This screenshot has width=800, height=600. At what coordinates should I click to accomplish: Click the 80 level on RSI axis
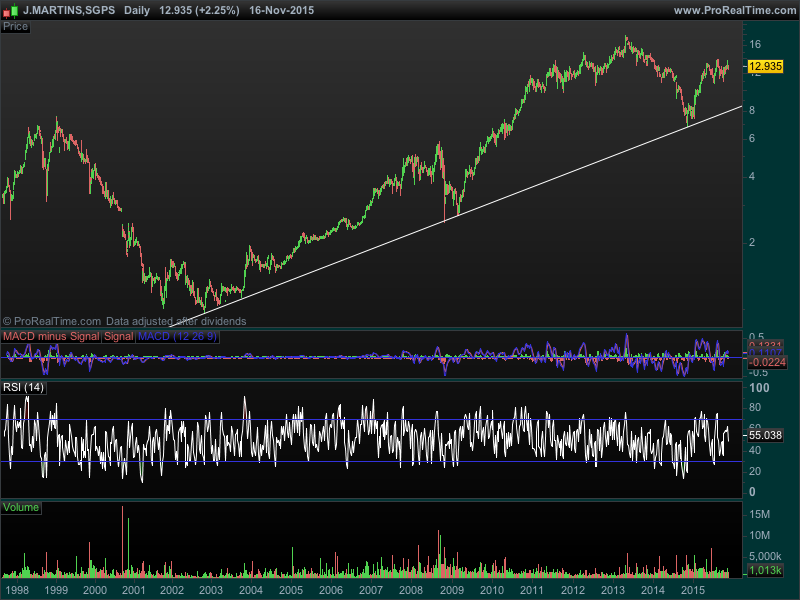(755, 408)
